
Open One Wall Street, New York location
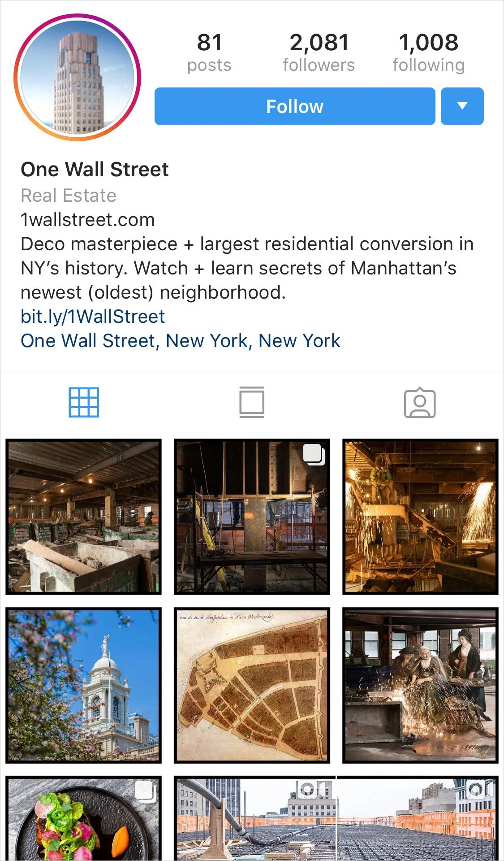point(181,341)
